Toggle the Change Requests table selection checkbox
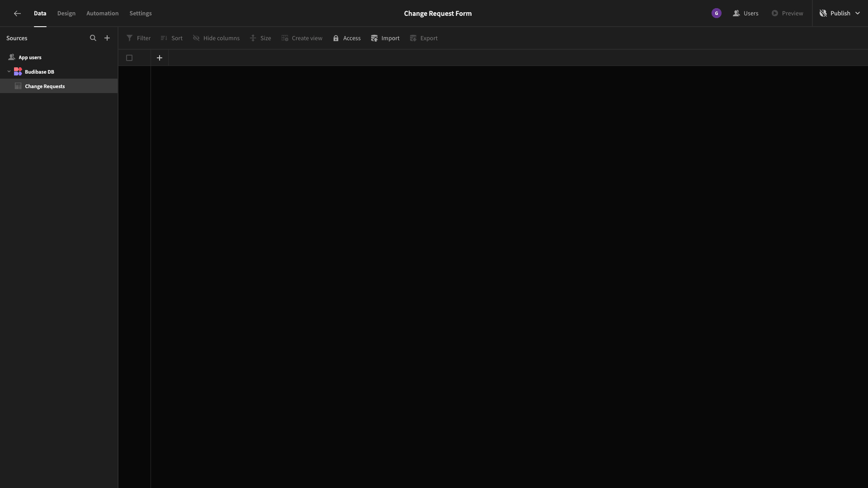Viewport: 868px width, 488px height. 129,57
